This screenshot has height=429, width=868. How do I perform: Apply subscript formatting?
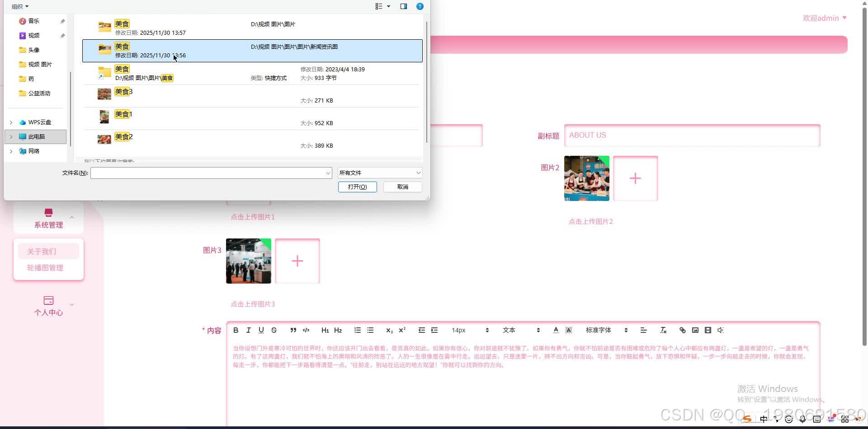(389, 330)
